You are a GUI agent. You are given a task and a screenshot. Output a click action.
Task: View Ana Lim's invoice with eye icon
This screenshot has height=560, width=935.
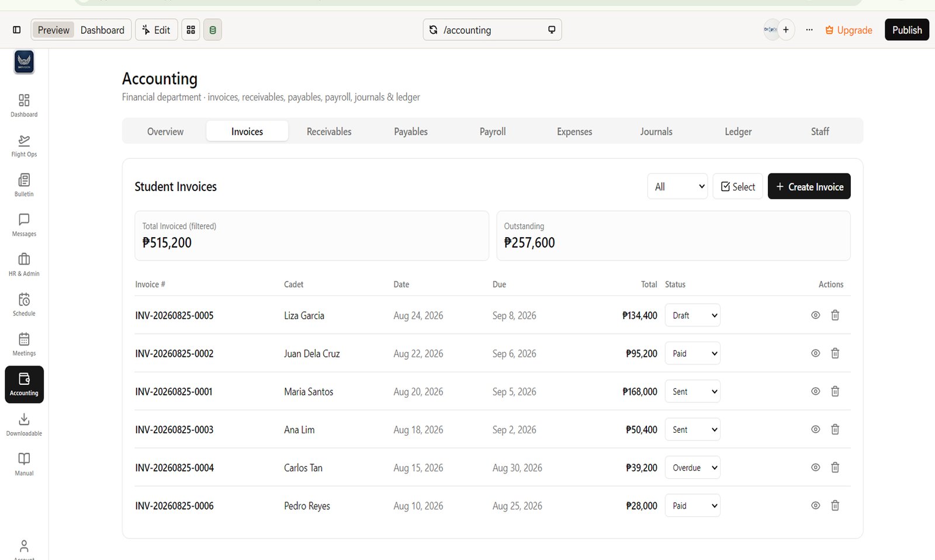[x=816, y=429]
